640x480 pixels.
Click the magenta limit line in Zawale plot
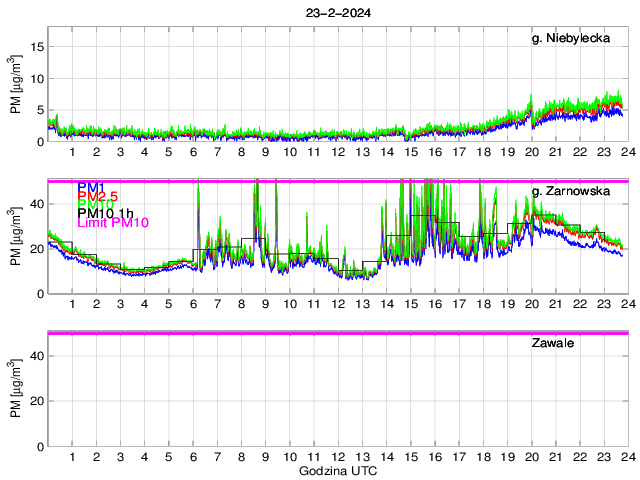pos(337,333)
